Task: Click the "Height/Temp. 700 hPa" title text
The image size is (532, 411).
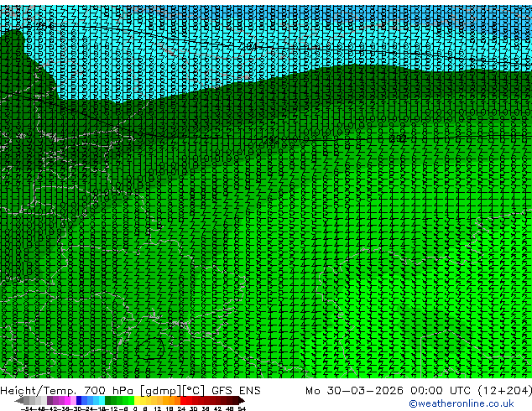Action: point(68,391)
